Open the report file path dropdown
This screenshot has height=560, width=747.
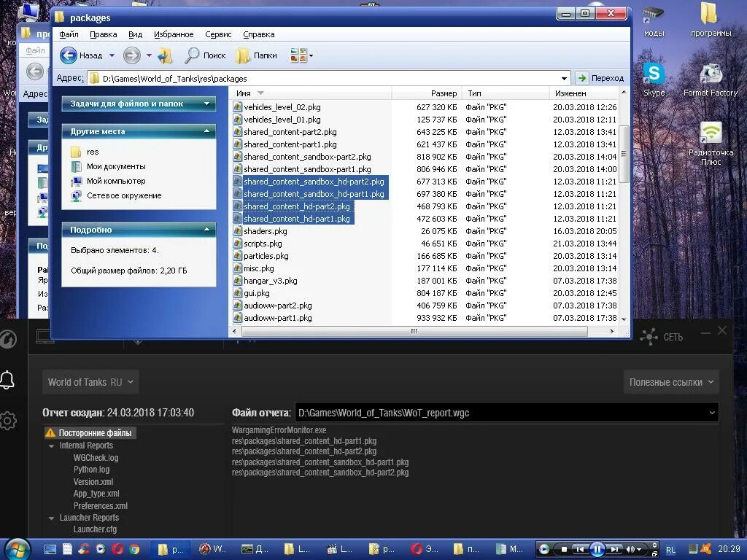click(x=712, y=413)
